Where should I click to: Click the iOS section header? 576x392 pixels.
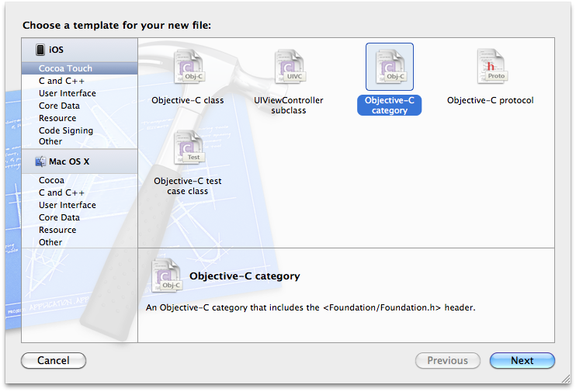tap(80, 50)
